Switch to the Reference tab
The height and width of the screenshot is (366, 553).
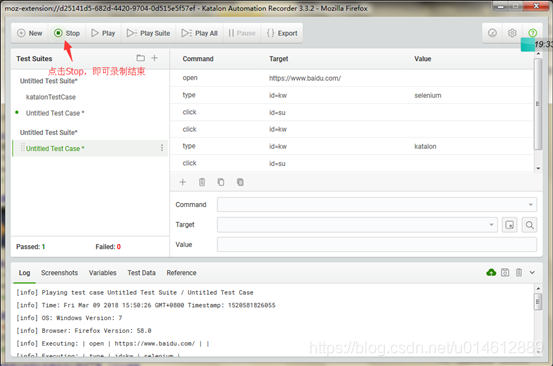181,273
